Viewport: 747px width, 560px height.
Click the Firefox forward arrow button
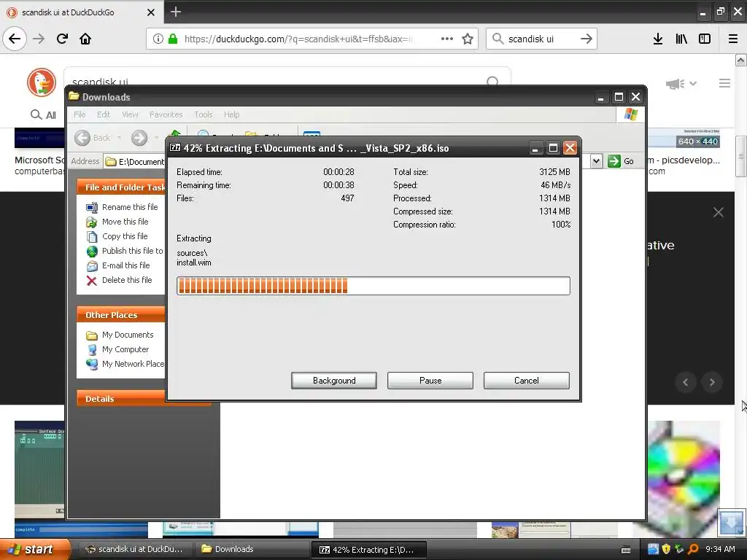39,39
